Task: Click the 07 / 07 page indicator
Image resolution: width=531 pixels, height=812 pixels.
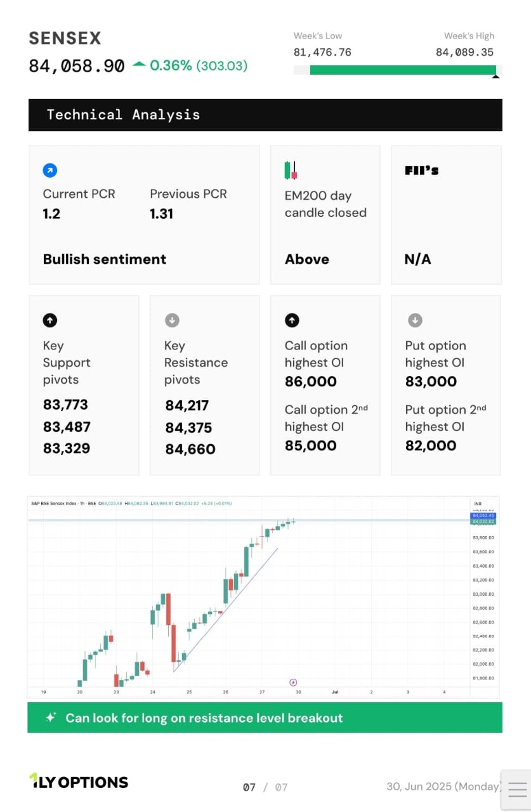Action: point(265,787)
